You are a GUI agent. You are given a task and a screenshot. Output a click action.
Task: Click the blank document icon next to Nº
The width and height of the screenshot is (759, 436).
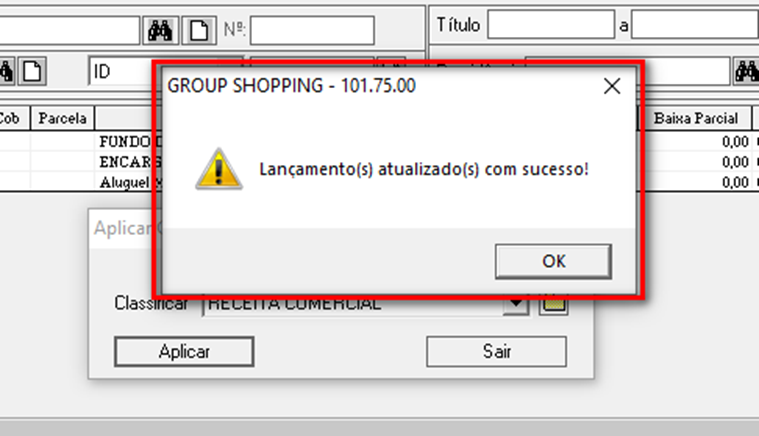(x=199, y=30)
